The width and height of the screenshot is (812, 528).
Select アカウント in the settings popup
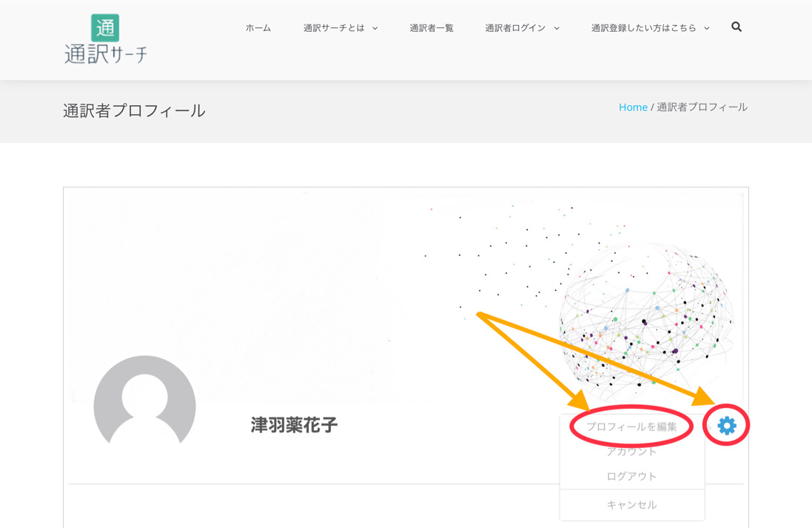tap(631, 451)
